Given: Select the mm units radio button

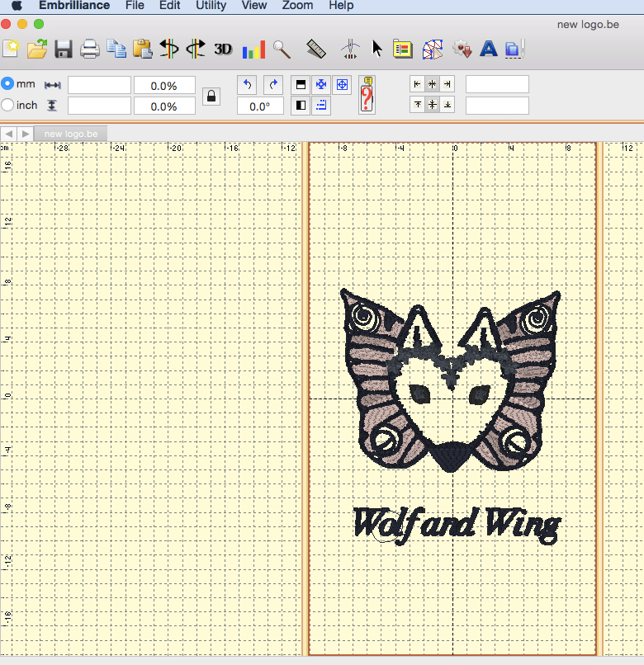Looking at the screenshot, I should (x=8, y=84).
